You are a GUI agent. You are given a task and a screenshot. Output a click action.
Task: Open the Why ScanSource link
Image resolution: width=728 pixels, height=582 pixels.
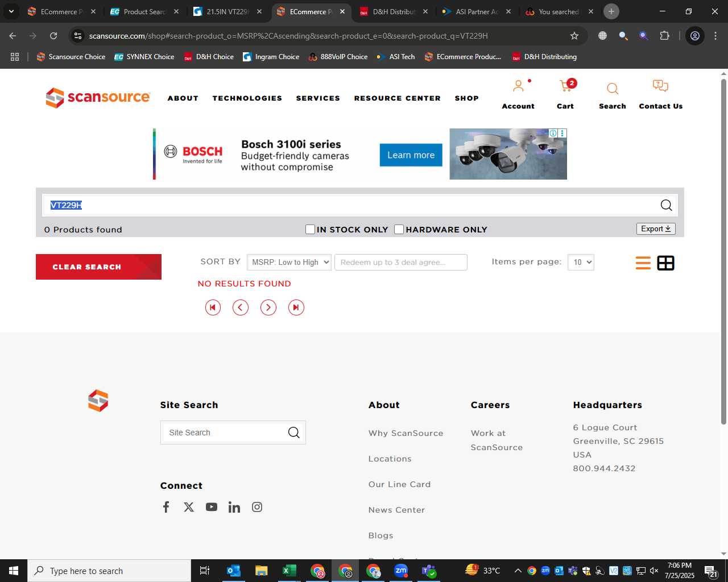point(406,433)
